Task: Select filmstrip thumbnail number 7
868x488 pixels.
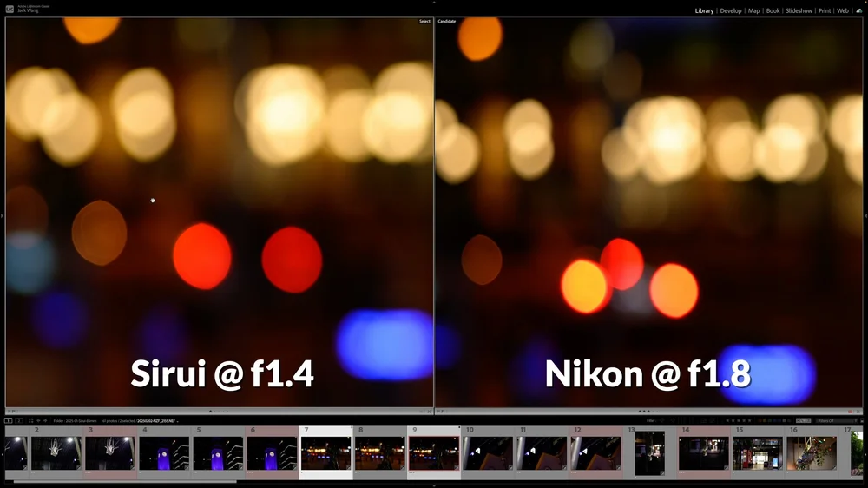Action: click(x=326, y=452)
